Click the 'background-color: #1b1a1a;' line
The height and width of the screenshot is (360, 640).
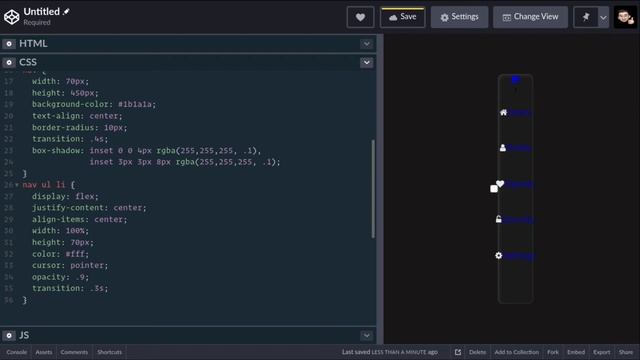(x=94, y=104)
